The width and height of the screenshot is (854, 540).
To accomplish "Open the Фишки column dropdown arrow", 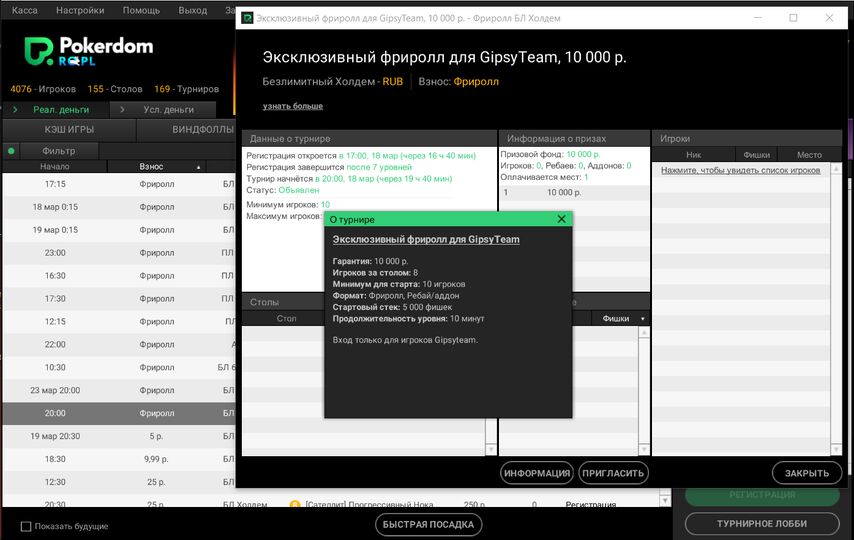I will [x=643, y=319].
